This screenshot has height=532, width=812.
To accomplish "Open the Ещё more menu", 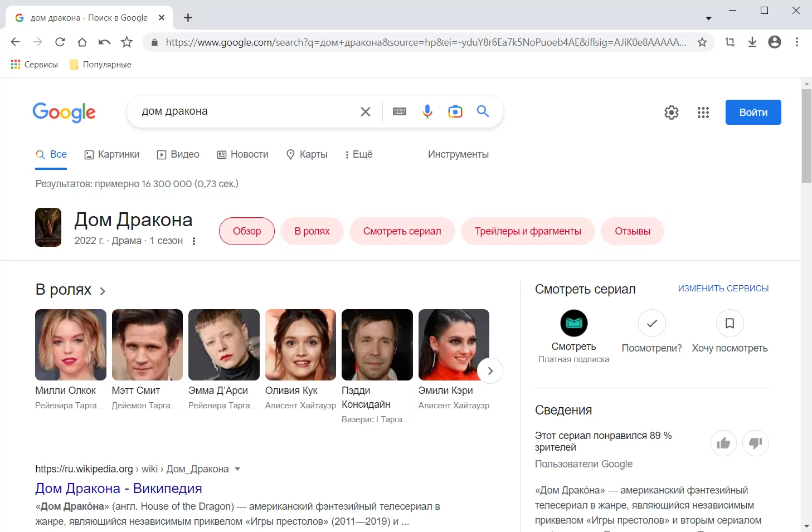I will (x=358, y=154).
